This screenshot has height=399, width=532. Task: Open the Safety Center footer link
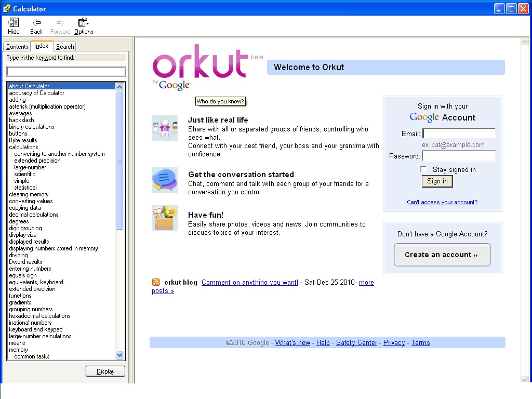(x=356, y=343)
